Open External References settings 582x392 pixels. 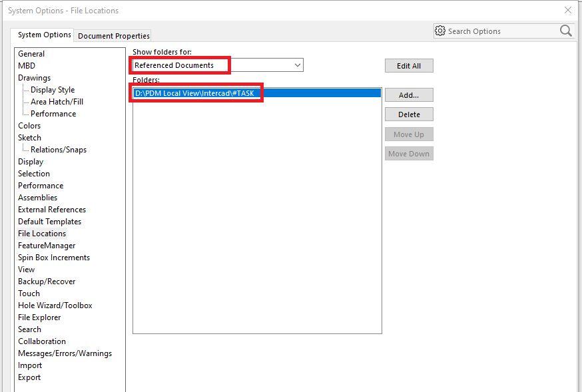52,210
